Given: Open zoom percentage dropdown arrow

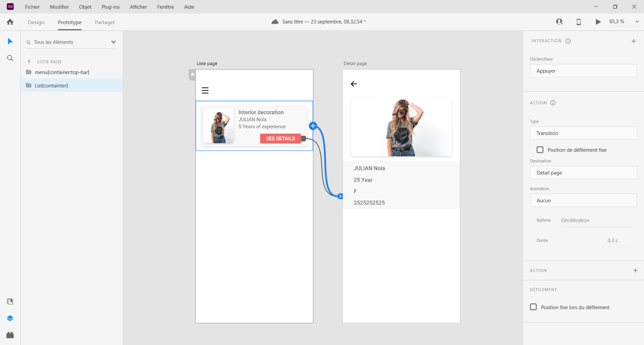Looking at the screenshot, I should (x=637, y=22).
